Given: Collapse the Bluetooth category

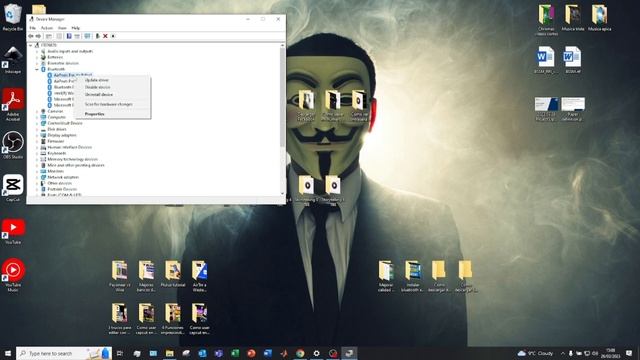Looking at the screenshot, I should pyautogui.click(x=37, y=69).
